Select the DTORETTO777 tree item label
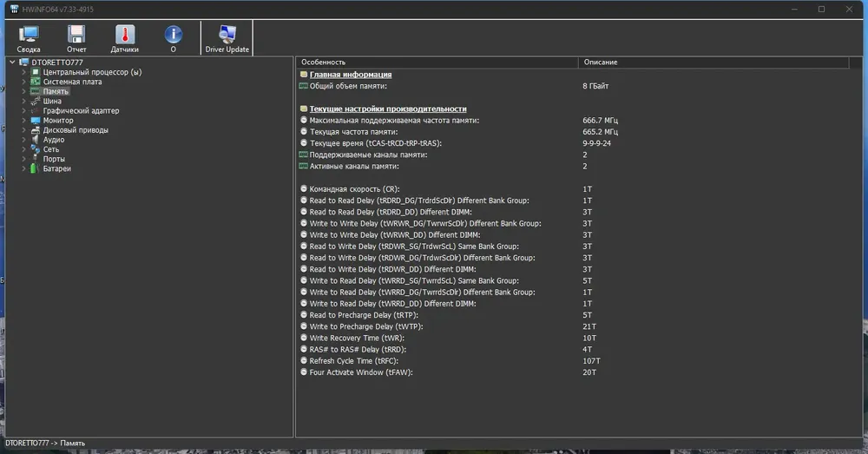 (x=57, y=62)
